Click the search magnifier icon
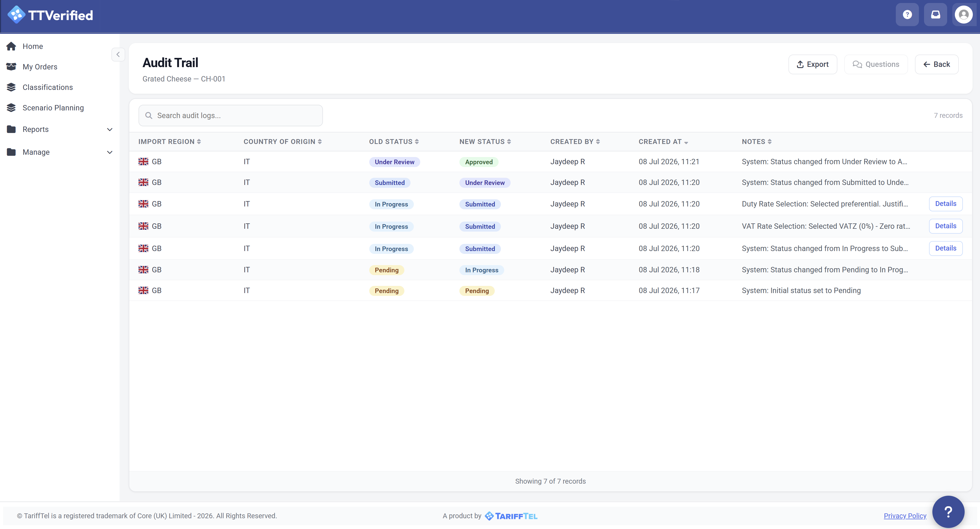The width and height of the screenshot is (980, 529). click(x=149, y=115)
